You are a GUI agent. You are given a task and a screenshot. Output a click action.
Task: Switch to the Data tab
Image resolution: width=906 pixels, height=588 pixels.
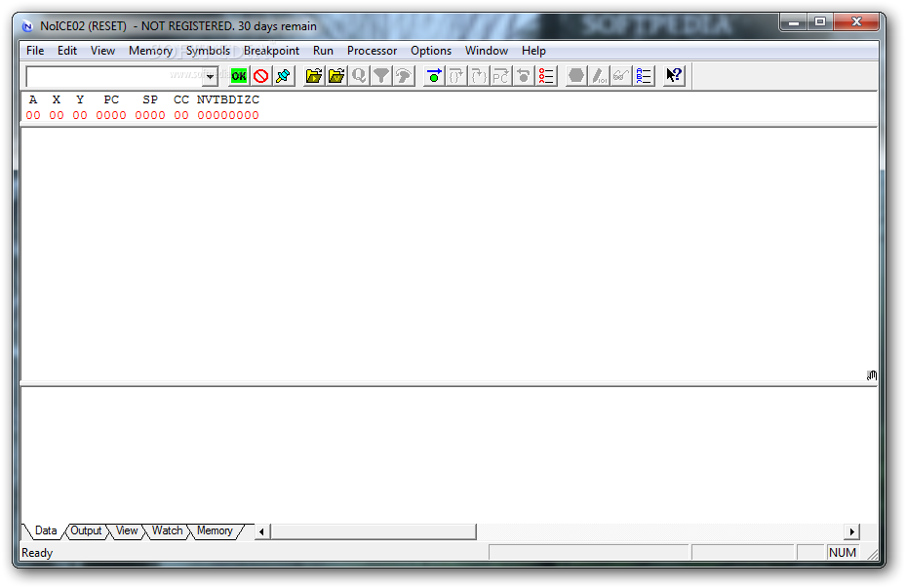(46, 530)
